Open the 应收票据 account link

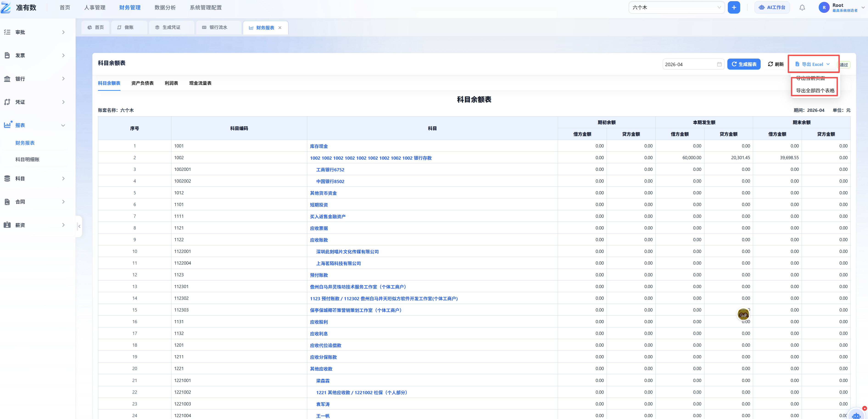[x=319, y=228]
